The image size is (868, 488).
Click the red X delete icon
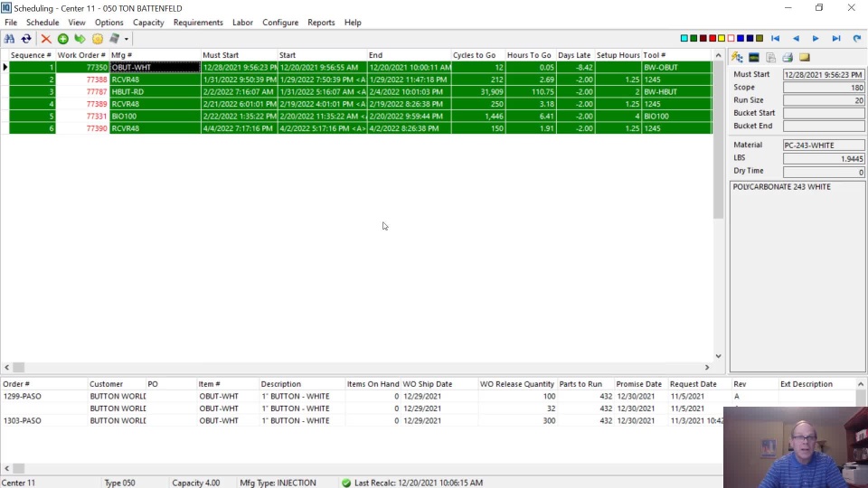[x=46, y=39]
